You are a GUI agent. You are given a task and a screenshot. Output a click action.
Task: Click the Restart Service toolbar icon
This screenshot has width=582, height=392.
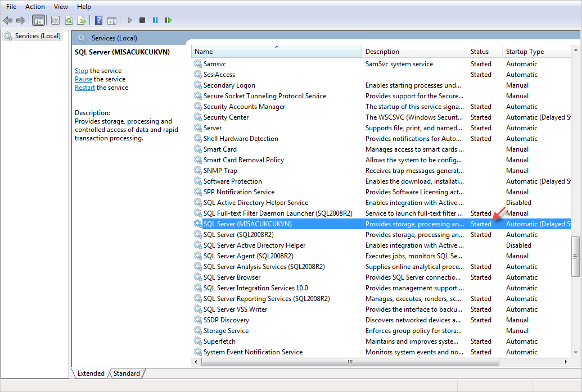click(168, 20)
